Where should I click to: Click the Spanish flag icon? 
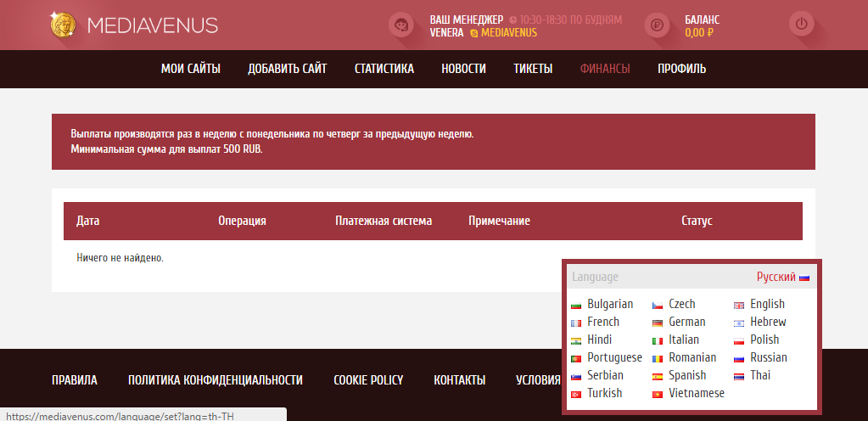coord(658,376)
